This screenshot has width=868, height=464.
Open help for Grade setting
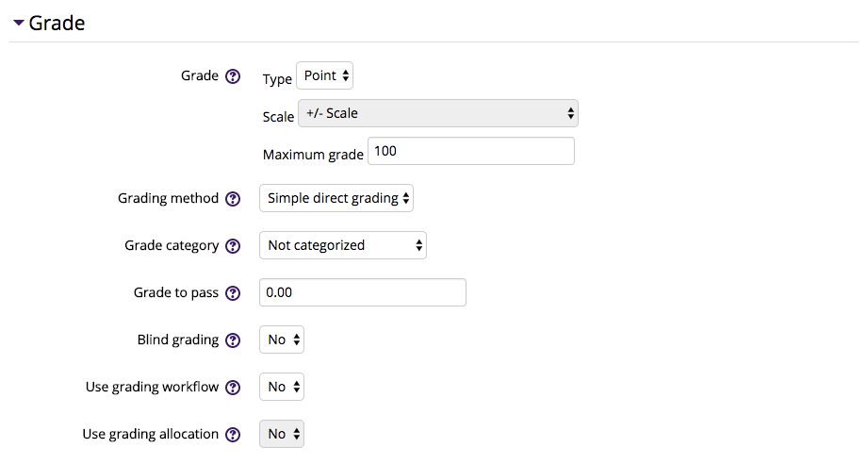[233, 76]
